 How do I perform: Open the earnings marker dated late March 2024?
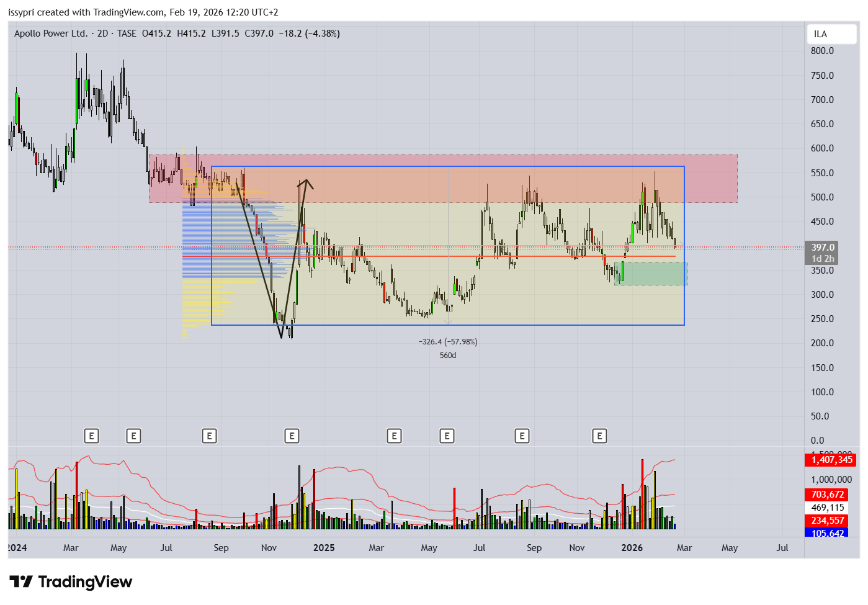click(x=91, y=436)
